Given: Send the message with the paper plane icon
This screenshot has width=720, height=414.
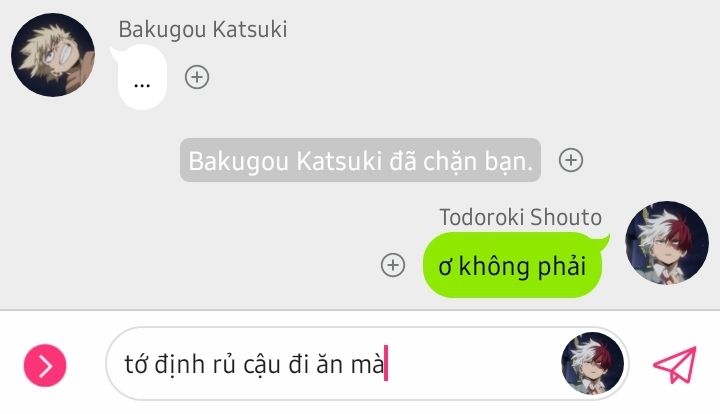Looking at the screenshot, I should (x=675, y=364).
